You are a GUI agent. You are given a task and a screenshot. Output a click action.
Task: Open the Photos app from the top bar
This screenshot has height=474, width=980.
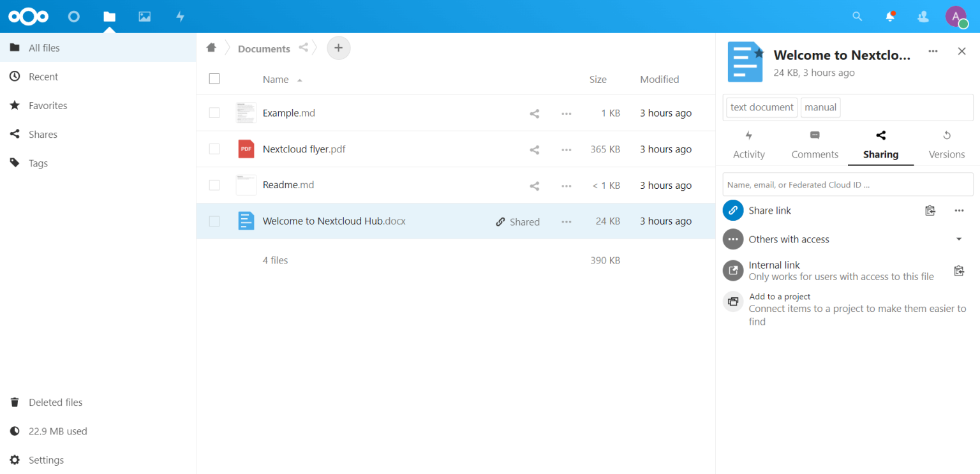(144, 17)
